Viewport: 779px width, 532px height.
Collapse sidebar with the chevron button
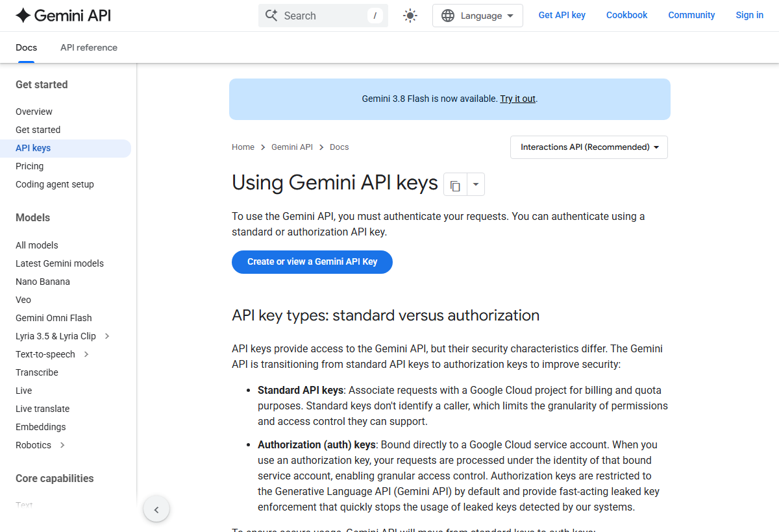tap(156, 510)
